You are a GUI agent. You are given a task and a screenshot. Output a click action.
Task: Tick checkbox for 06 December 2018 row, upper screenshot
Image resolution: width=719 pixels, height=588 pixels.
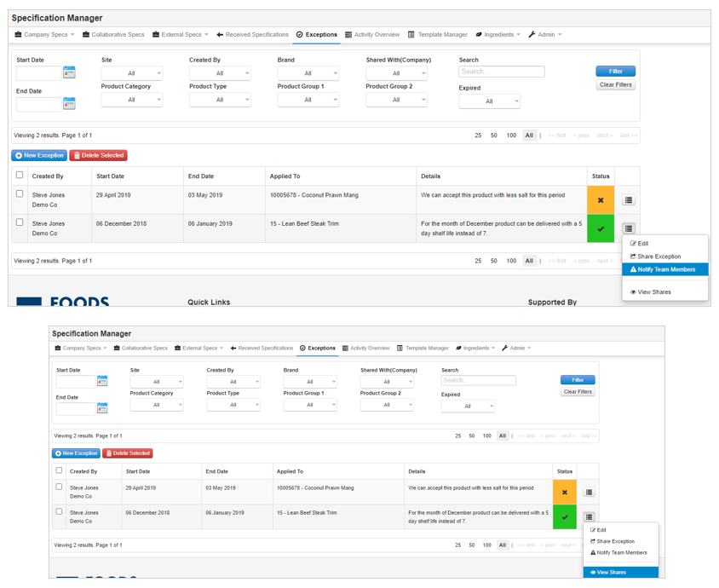click(x=20, y=222)
